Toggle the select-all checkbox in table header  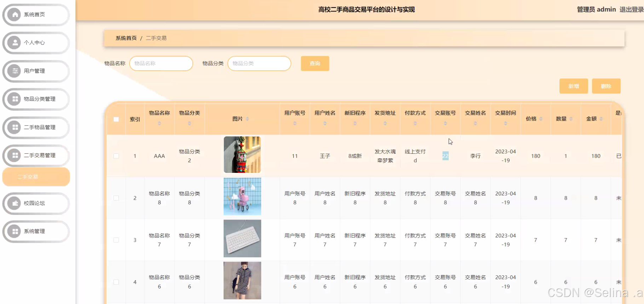click(116, 119)
